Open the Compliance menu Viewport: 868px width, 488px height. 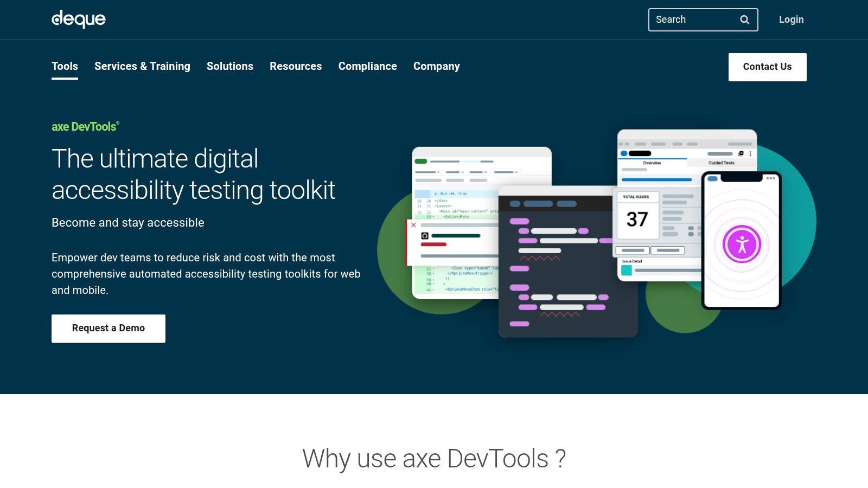[367, 66]
